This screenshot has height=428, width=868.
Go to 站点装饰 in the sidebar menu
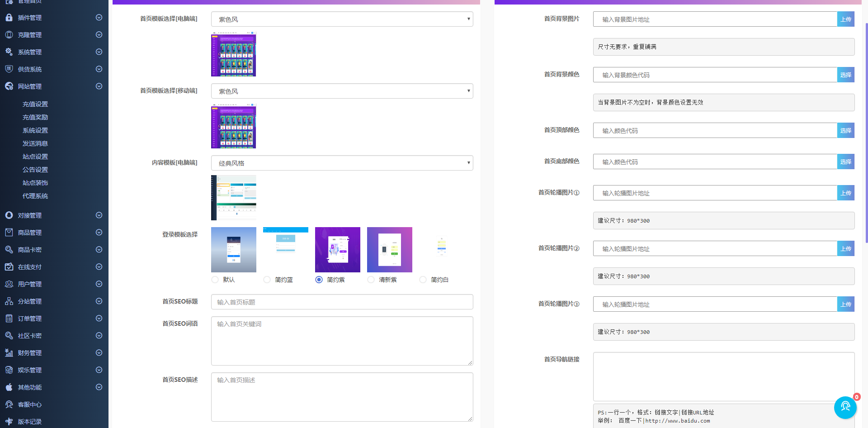(x=35, y=182)
